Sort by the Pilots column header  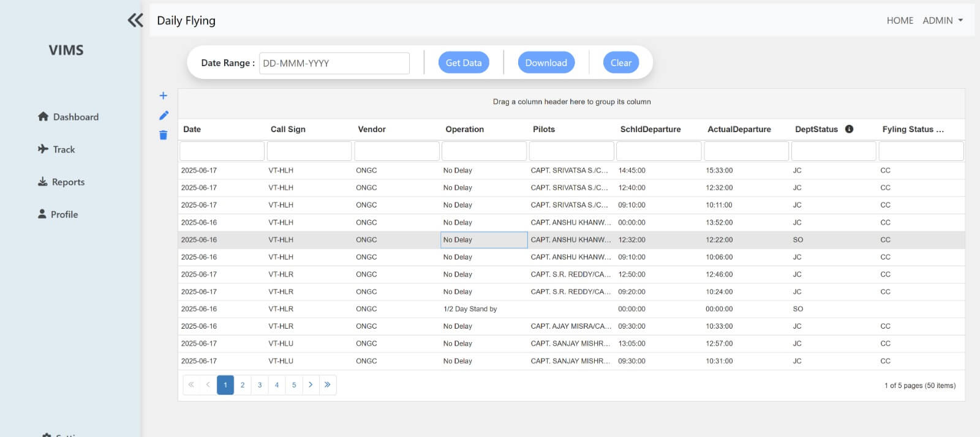[544, 129]
